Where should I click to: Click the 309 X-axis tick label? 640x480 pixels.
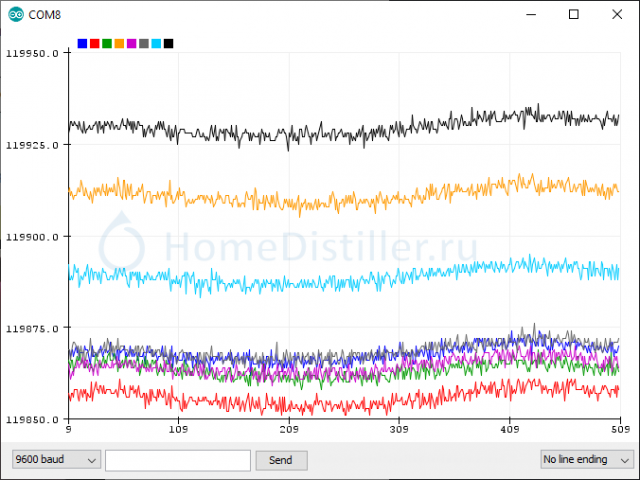(x=399, y=430)
